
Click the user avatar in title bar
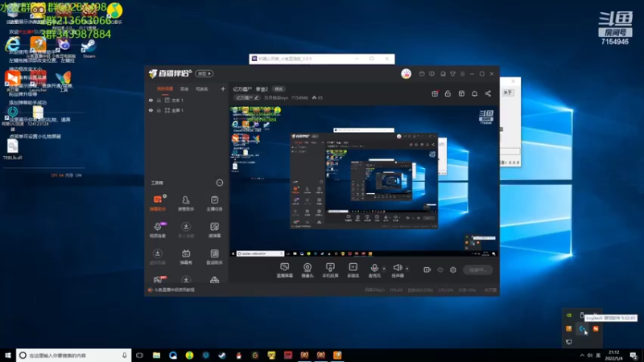point(406,73)
